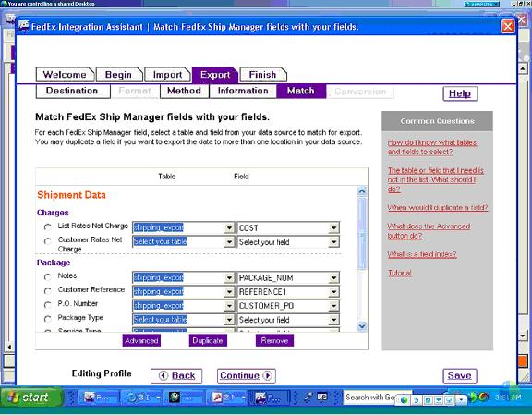Switch to the Begin tab
The width and height of the screenshot is (532, 416).
pos(119,74)
